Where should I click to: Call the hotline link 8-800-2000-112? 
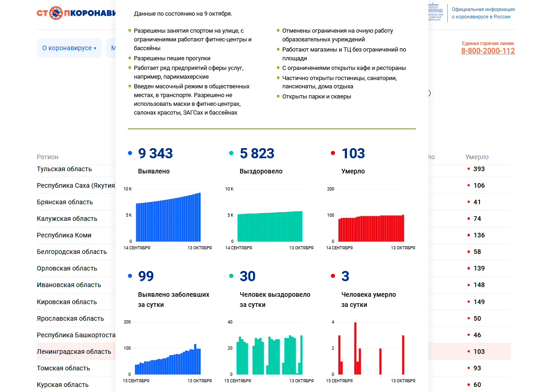tap(488, 51)
